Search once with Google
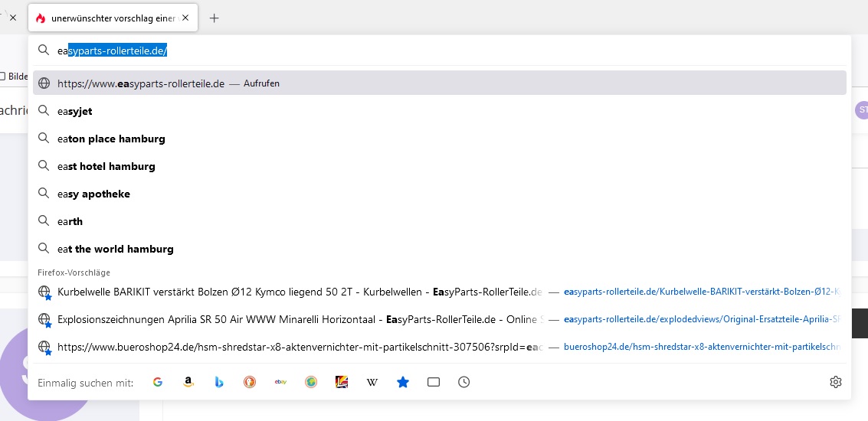This screenshot has height=421, width=868. (158, 382)
